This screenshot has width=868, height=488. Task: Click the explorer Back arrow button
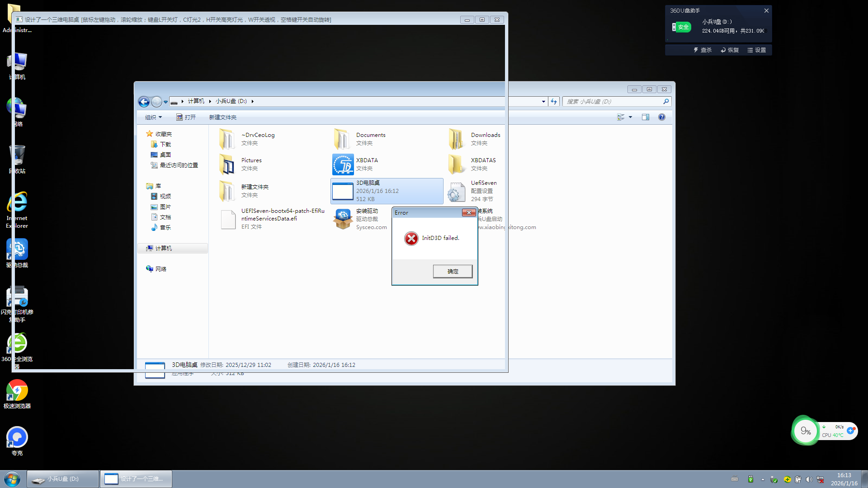pos(144,102)
